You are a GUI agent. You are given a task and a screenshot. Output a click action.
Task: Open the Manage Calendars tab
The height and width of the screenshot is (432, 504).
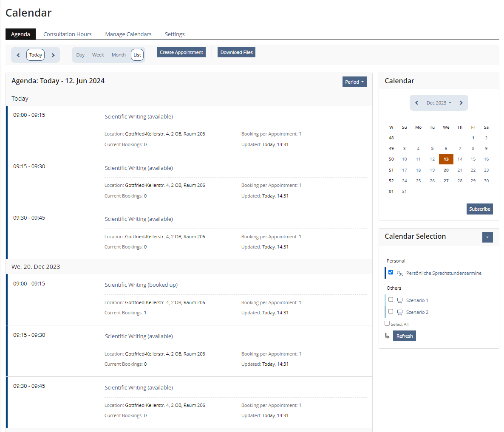pyautogui.click(x=128, y=34)
